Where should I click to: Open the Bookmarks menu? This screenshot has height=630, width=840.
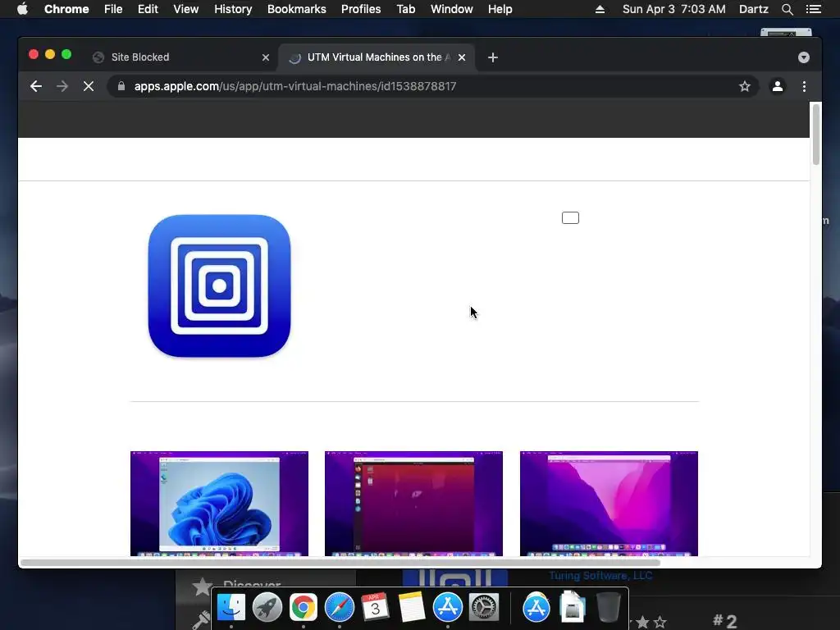297,9
